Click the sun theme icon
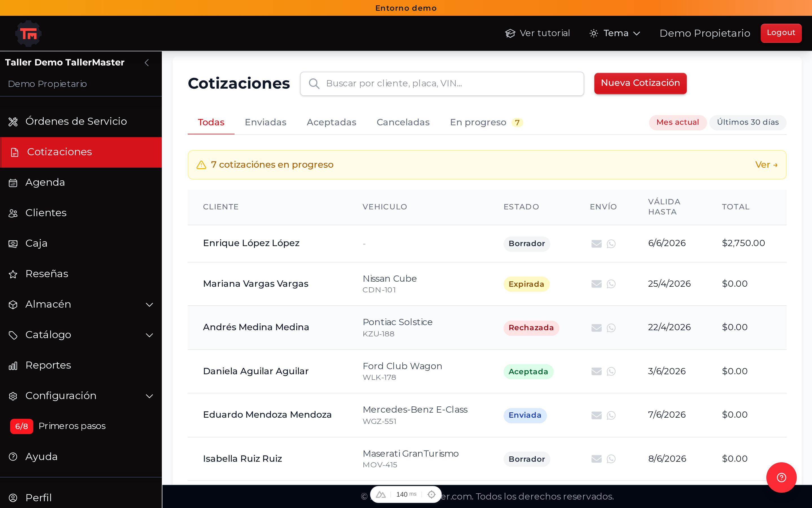Screen dimensions: 812x508 tap(593, 33)
